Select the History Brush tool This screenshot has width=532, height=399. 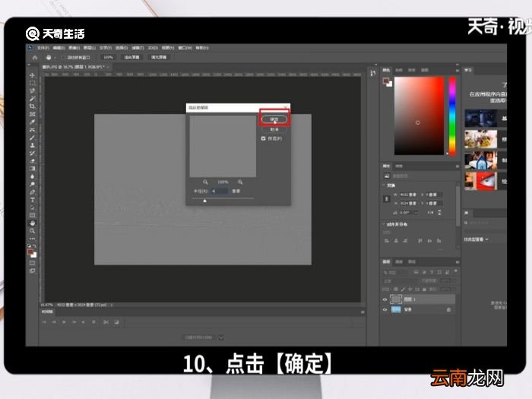coord(32,153)
